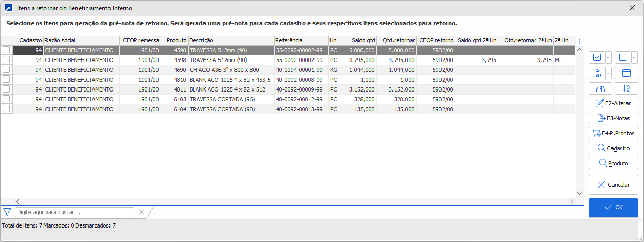This screenshot has height=242, width=644.
Task: Open the grid column options dots menu
Action: (579, 41)
